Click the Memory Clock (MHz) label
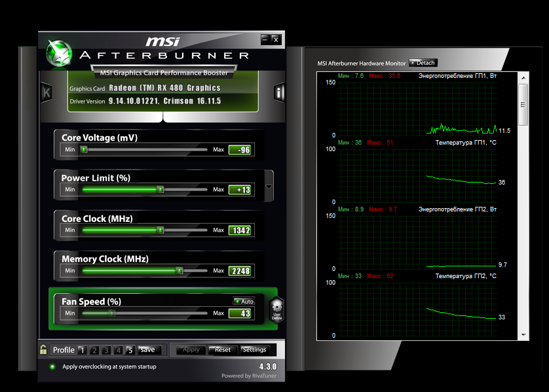 (x=105, y=259)
